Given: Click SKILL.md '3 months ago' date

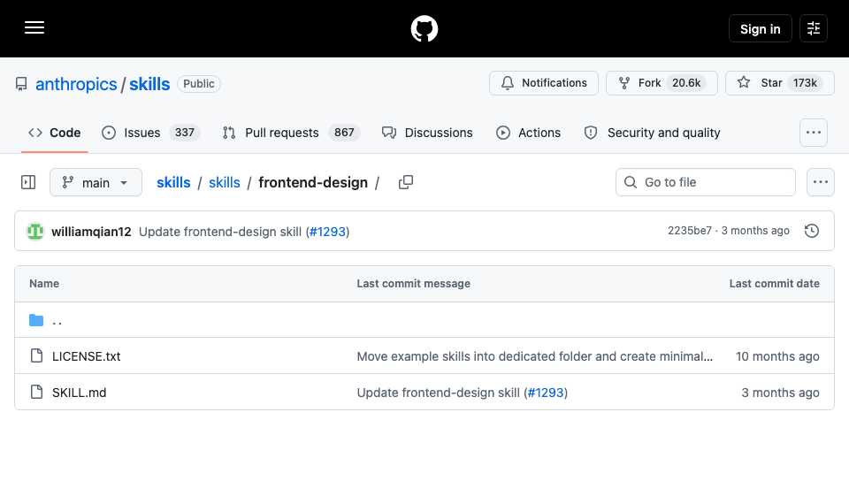Looking at the screenshot, I should pos(780,393).
